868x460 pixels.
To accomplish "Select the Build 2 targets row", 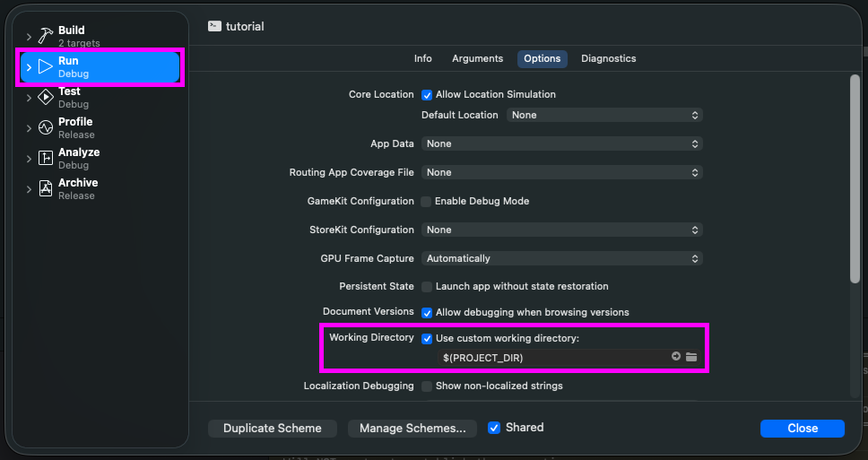I will point(100,37).
